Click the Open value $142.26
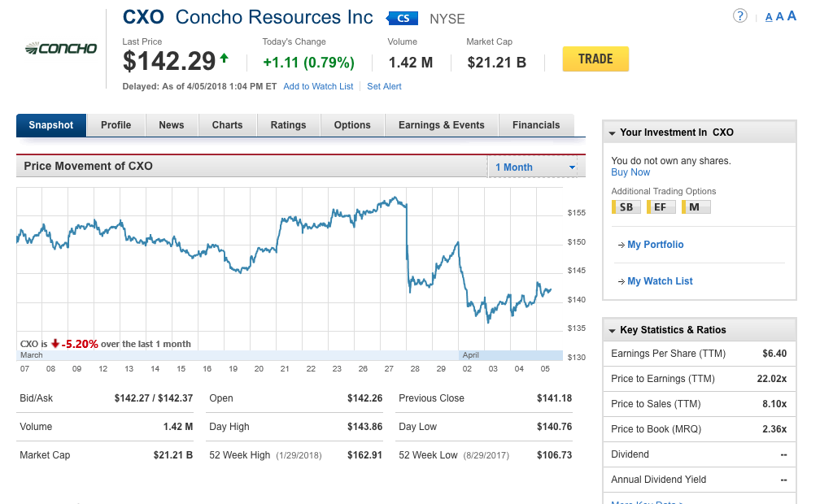 (x=365, y=398)
